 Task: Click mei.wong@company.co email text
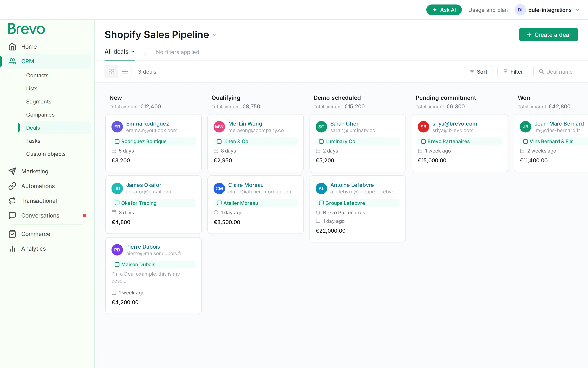pyautogui.click(x=256, y=130)
